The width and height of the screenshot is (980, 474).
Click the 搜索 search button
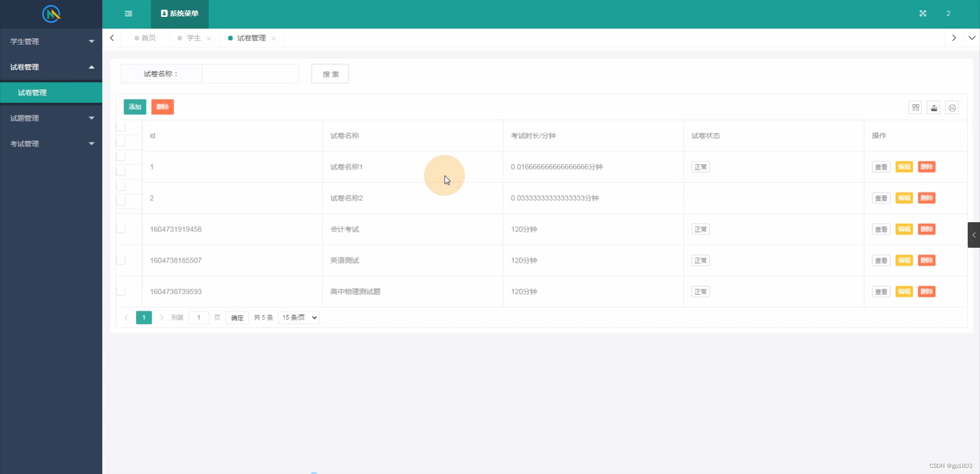pyautogui.click(x=330, y=74)
